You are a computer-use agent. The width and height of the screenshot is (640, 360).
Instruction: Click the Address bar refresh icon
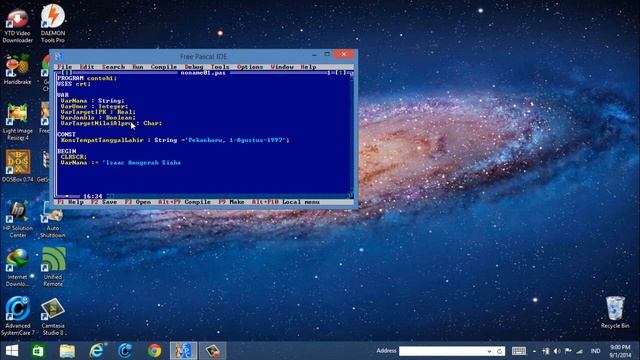click(500, 351)
